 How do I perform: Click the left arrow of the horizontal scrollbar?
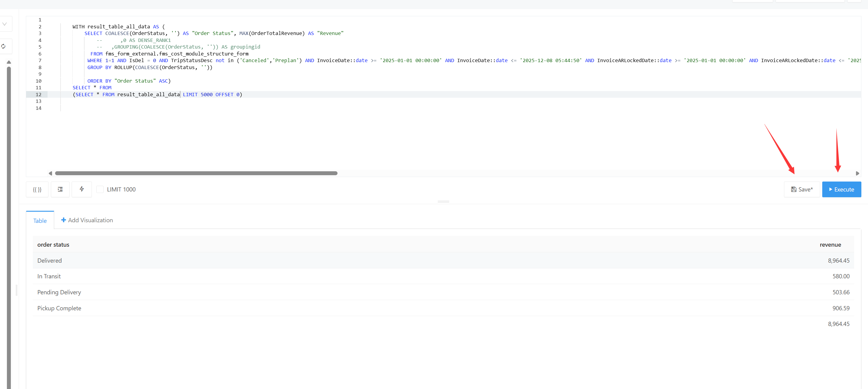pyautogui.click(x=51, y=173)
